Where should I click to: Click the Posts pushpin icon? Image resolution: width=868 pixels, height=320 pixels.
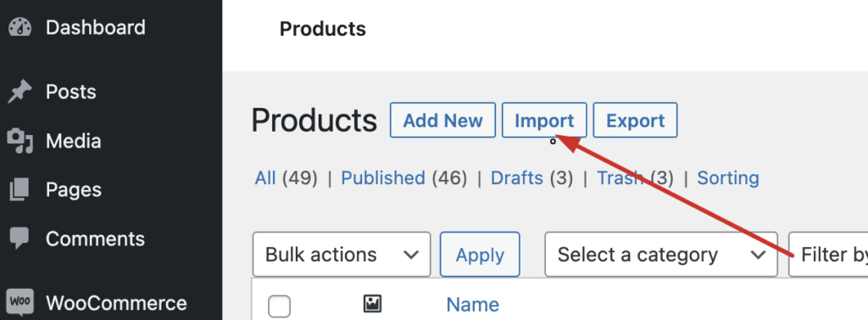(20, 92)
